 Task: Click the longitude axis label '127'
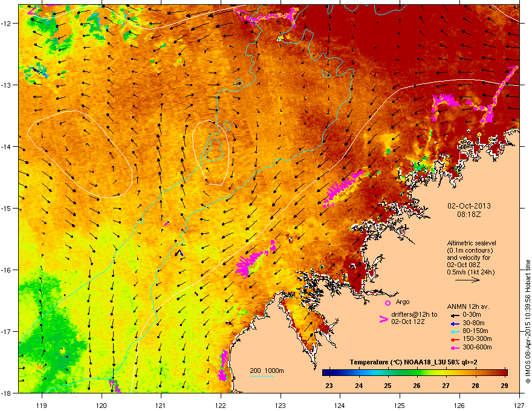(519, 405)
